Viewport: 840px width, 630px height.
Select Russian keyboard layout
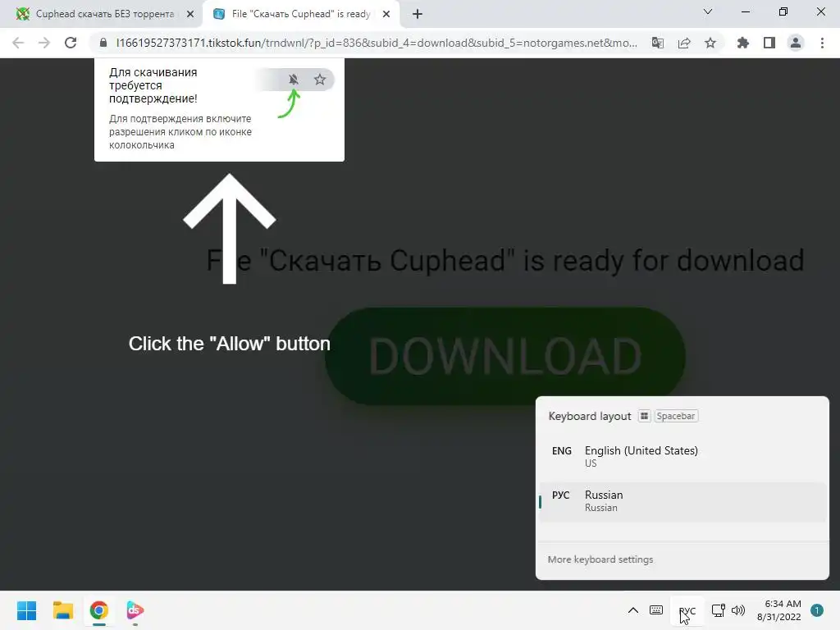click(682, 501)
